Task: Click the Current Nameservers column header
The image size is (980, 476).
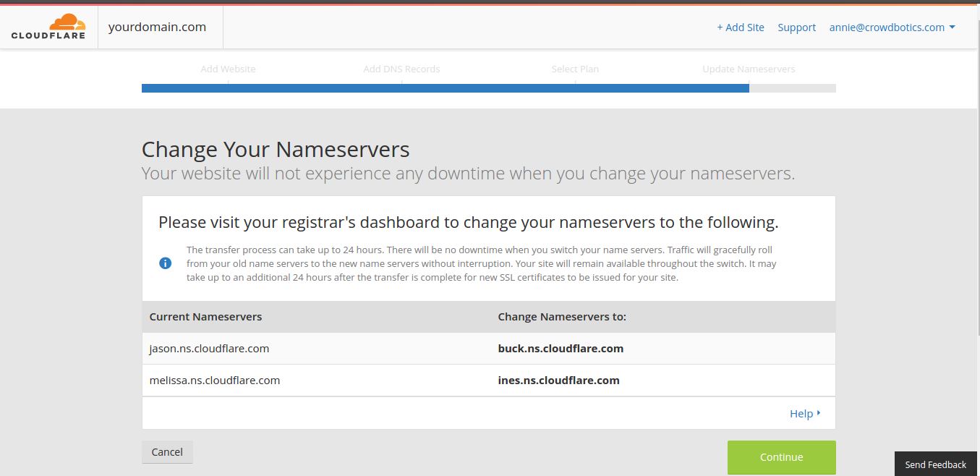Action: 205,317
